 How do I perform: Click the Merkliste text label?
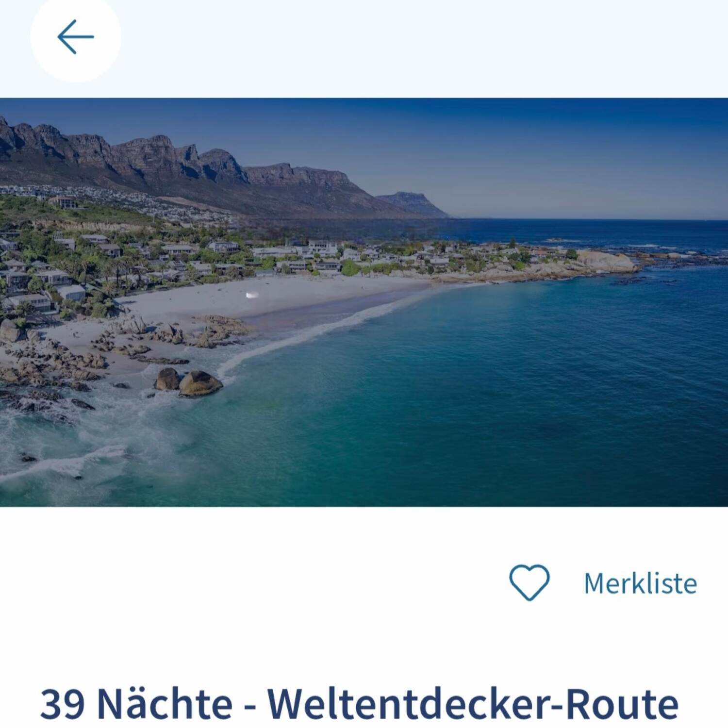click(640, 583)
